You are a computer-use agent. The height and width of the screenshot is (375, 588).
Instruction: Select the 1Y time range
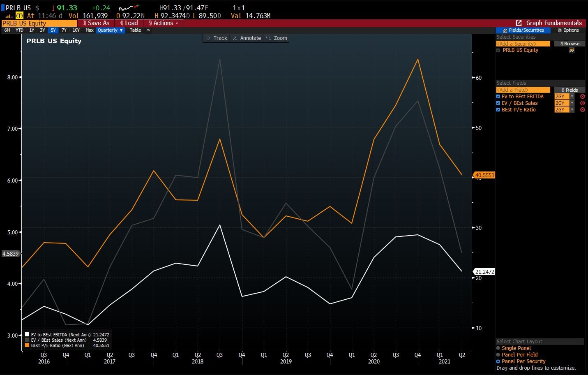[32, 30]
